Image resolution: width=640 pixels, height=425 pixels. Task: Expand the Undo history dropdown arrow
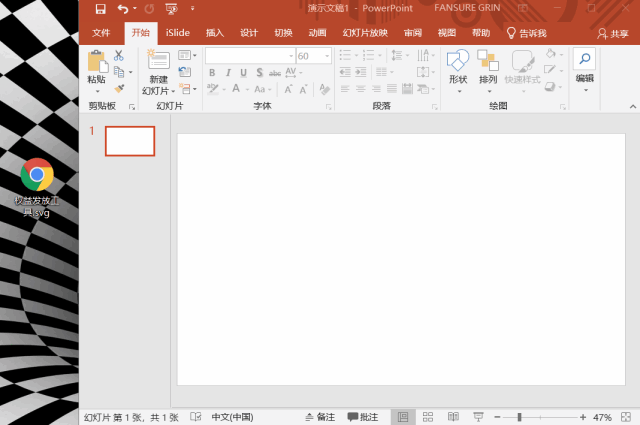pyautogui.click(x=134, y=9)
